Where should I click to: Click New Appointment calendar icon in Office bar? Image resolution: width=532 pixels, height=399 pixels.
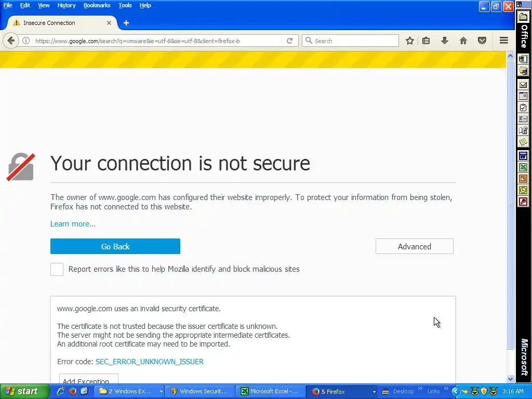[523, 96]
